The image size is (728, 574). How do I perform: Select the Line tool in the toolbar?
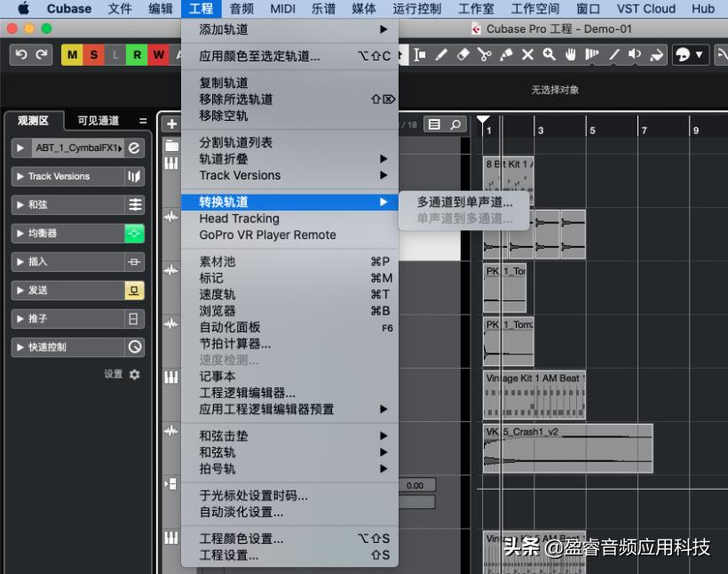click(x=614, y=55)
